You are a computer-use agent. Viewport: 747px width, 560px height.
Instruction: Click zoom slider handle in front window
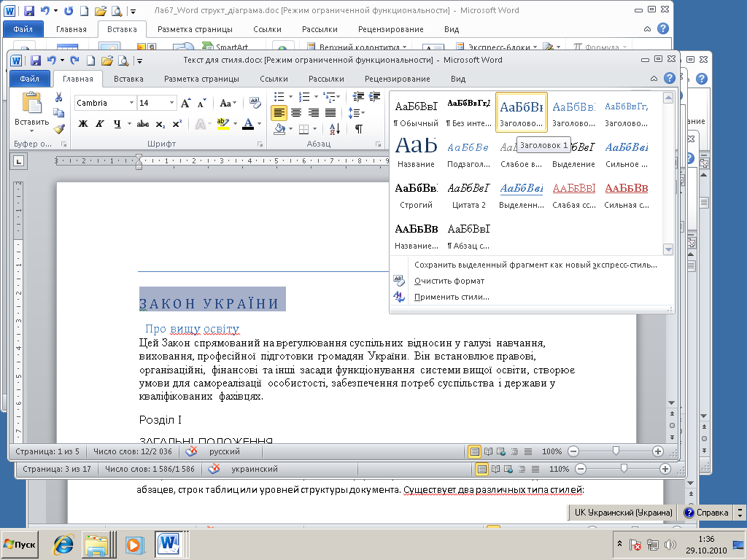(616, 451)
